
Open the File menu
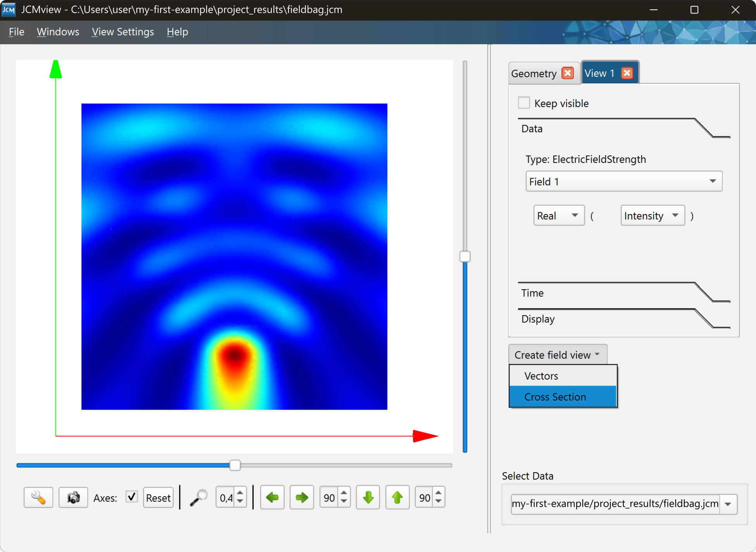(x=16, y=32)
